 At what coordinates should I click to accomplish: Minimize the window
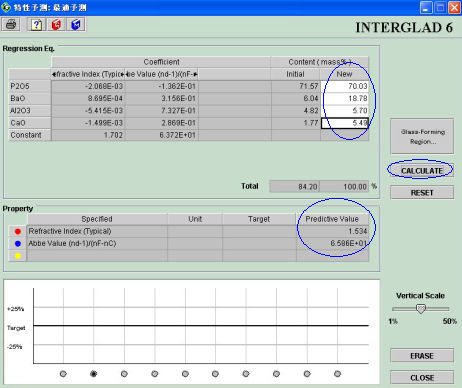click(x=426, y=8)
